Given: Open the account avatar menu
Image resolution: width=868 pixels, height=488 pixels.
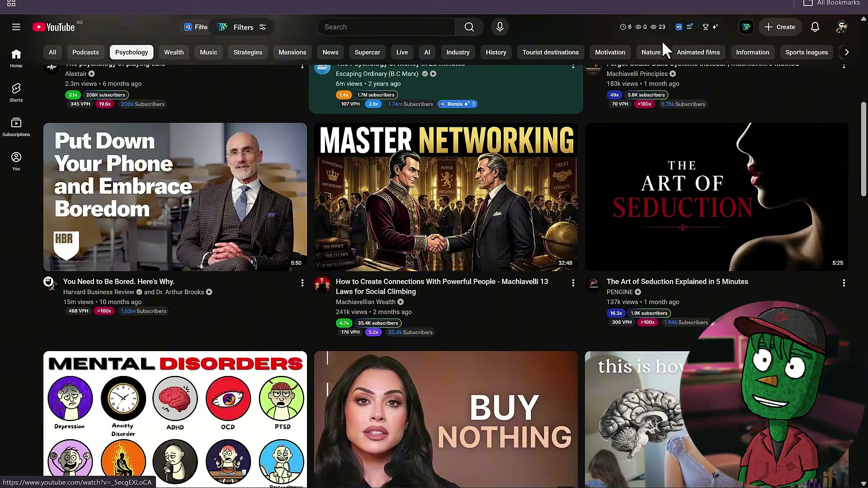Looking at the screenshot, I should [x=841, y=27].
